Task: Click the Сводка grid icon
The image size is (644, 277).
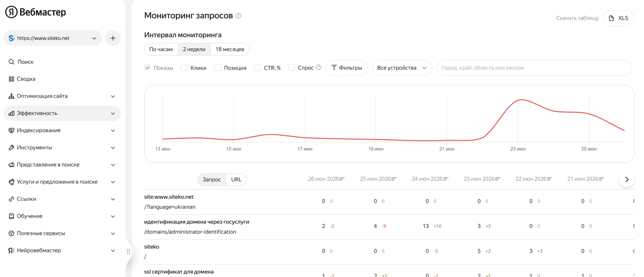Action: click(x=11, y=79)
